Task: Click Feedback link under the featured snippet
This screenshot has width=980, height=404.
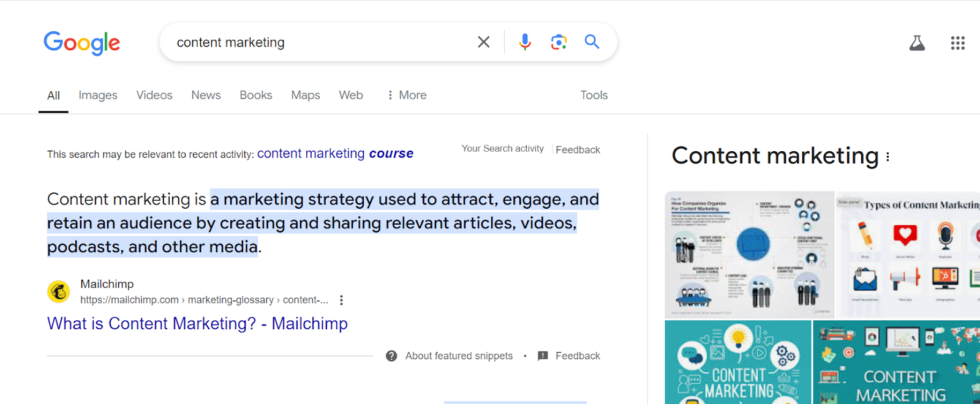Action: coord(578,356)
